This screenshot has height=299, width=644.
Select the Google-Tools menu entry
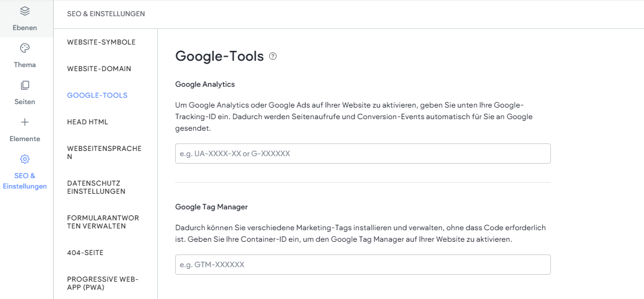coord(97,95)
